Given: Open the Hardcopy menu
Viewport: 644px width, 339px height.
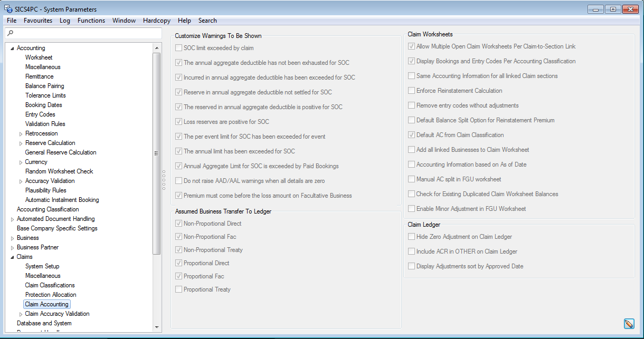Looking at the screenshot, I should click(x=156, y=21).
